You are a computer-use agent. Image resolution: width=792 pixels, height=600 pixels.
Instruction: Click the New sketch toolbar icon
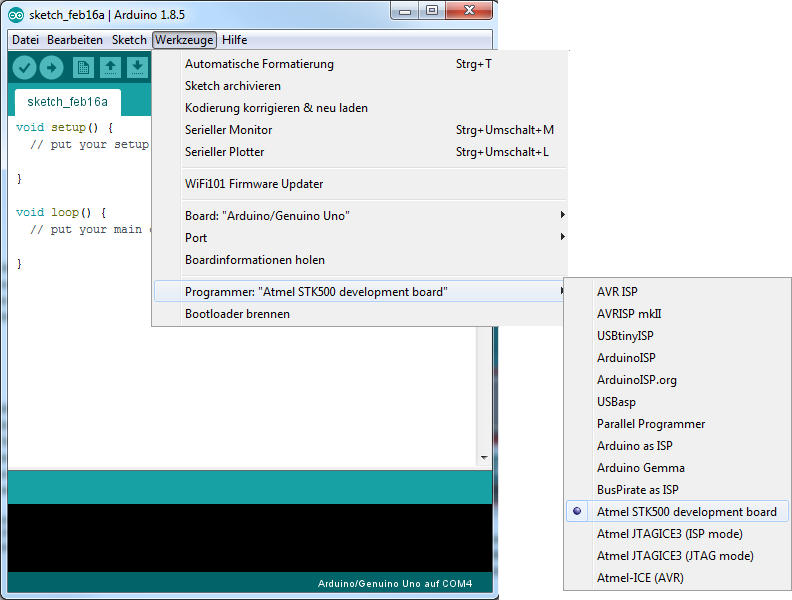(84, 67)
